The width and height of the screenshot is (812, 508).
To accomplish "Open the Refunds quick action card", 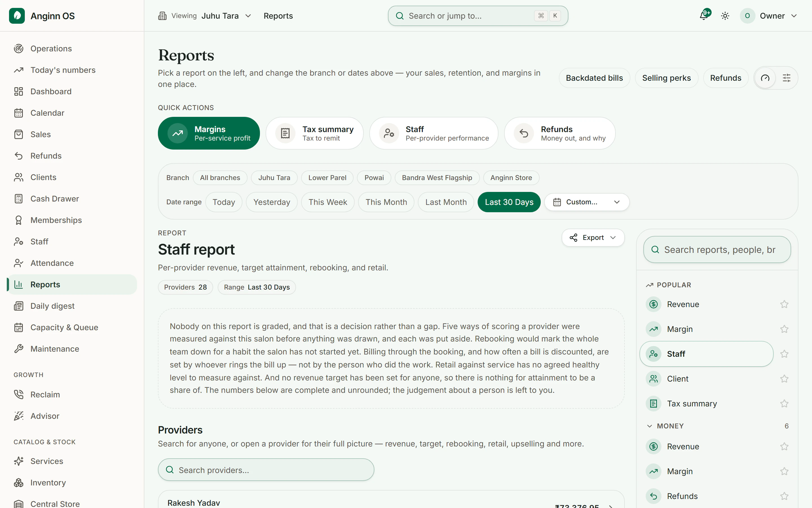I will tap(560, 133).
